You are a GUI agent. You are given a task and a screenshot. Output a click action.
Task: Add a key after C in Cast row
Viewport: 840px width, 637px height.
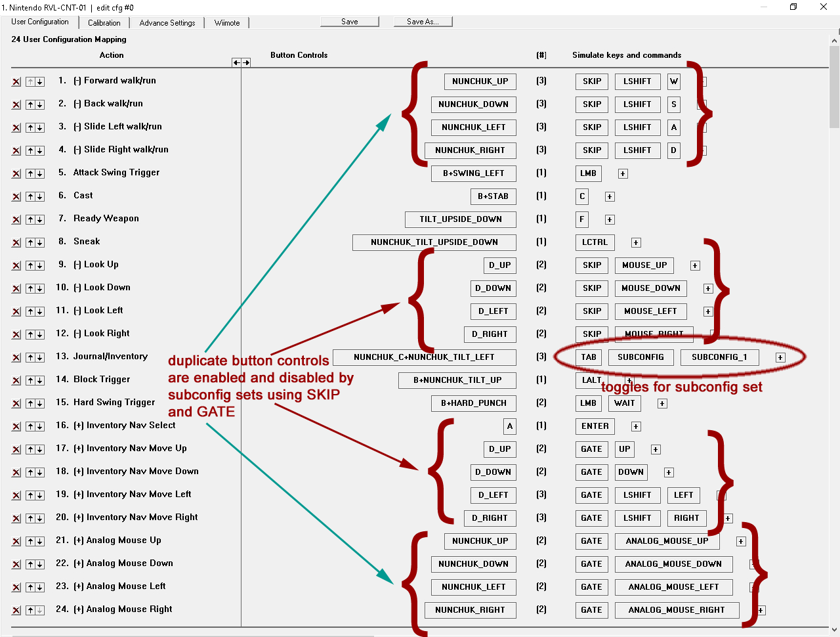[x=610, y=197]
